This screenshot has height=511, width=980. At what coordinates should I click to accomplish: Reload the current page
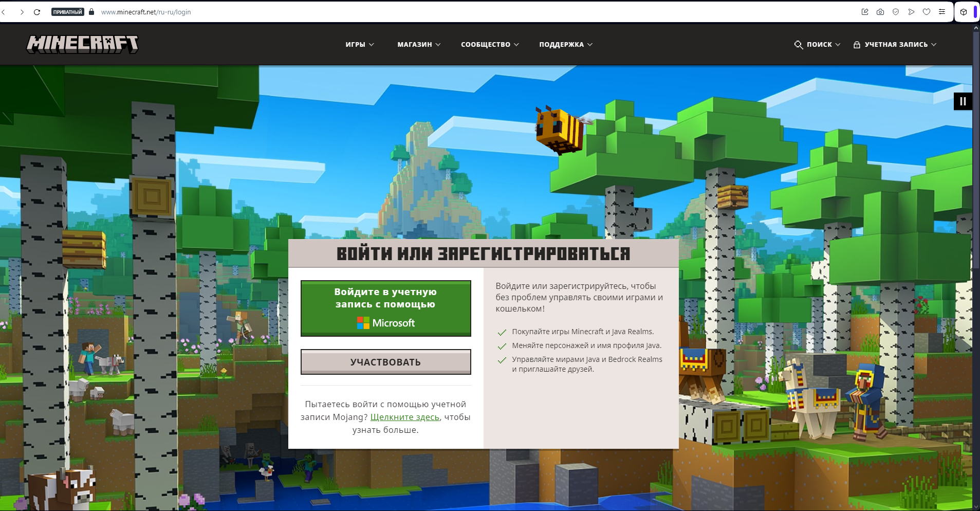point(37,12)
